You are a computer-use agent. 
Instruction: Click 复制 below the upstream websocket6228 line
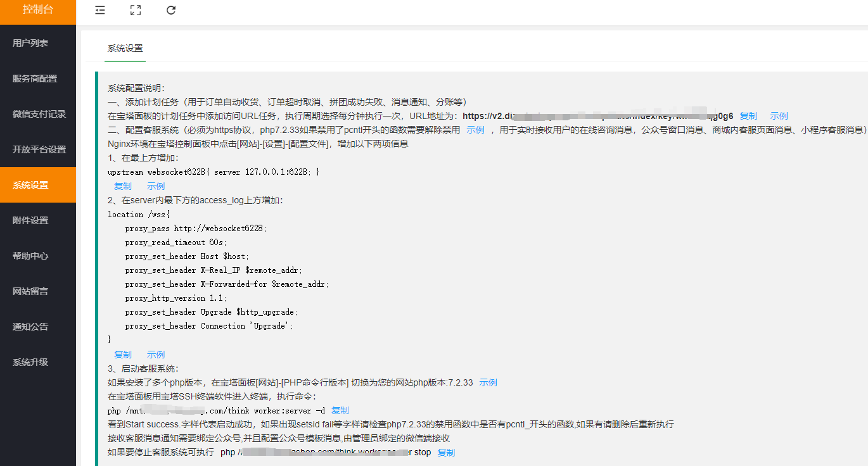[123, 186]
